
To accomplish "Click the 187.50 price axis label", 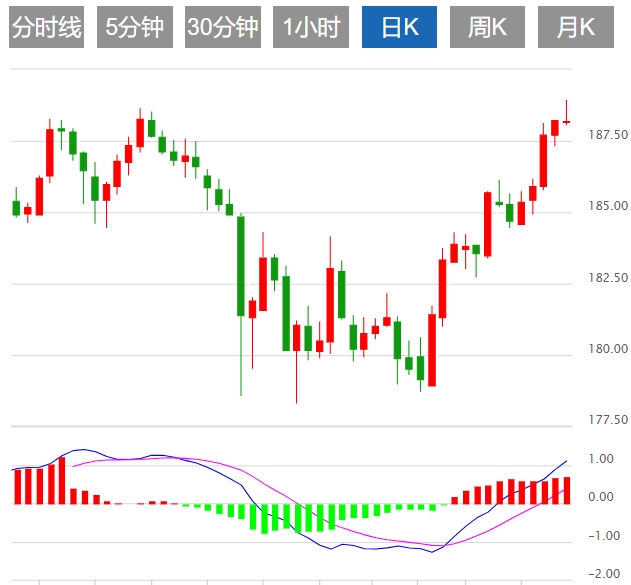I will tap(608, 135).
